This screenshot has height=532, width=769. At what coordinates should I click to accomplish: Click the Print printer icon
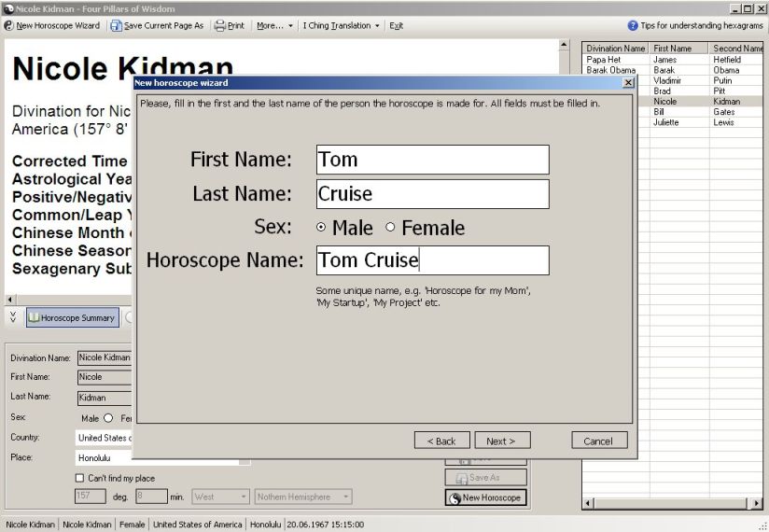coord(220,25)
